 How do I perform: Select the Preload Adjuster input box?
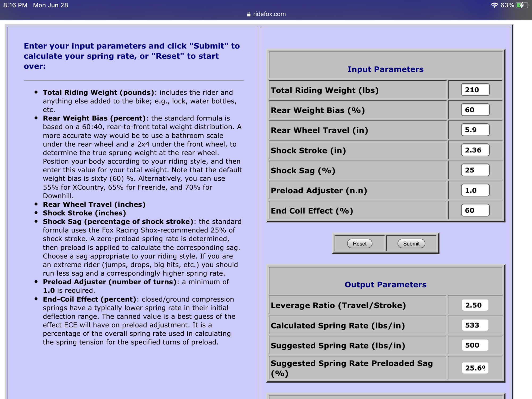click(x=475, y=190)
